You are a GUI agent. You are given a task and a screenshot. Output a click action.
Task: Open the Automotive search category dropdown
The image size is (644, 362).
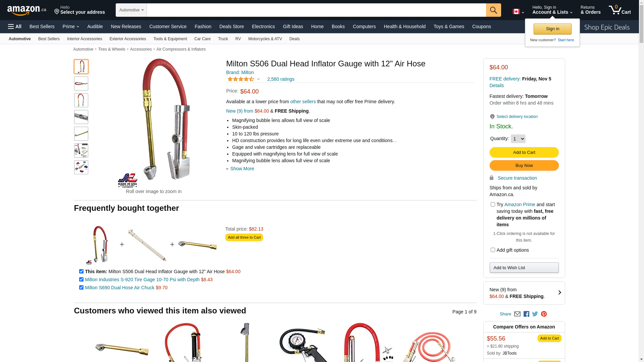(x=131, y=10)
